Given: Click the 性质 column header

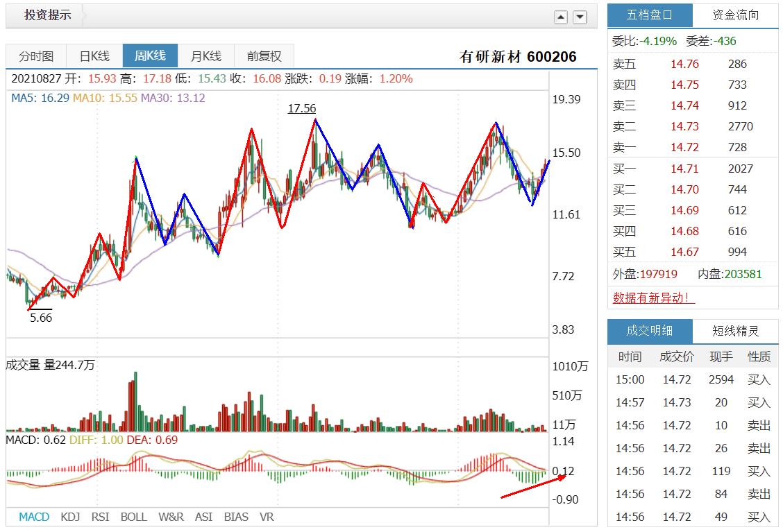Looking at the screenshot, I should coord(759,357).
